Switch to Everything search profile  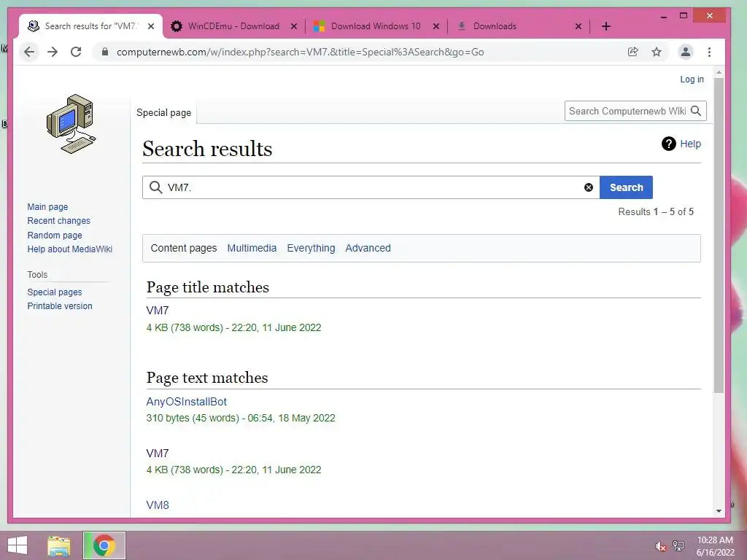click(x=311, y=248)
